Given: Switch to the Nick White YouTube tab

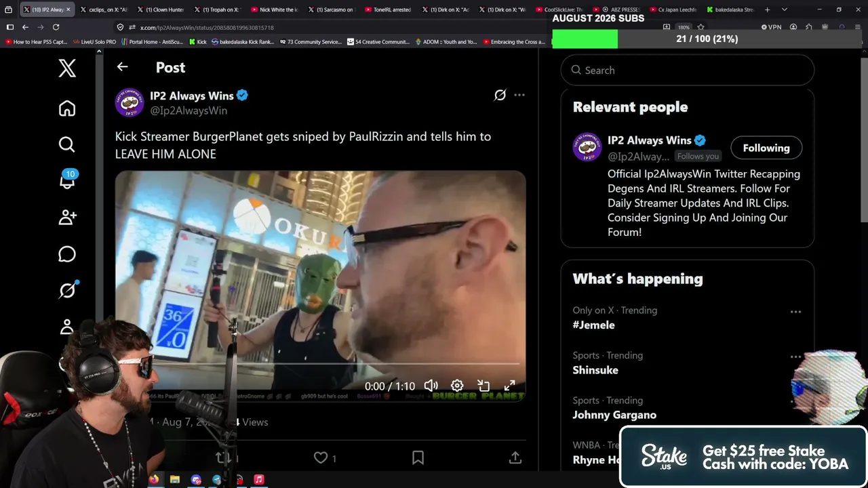Looking at the screenshot, I should tap(274, 9).
